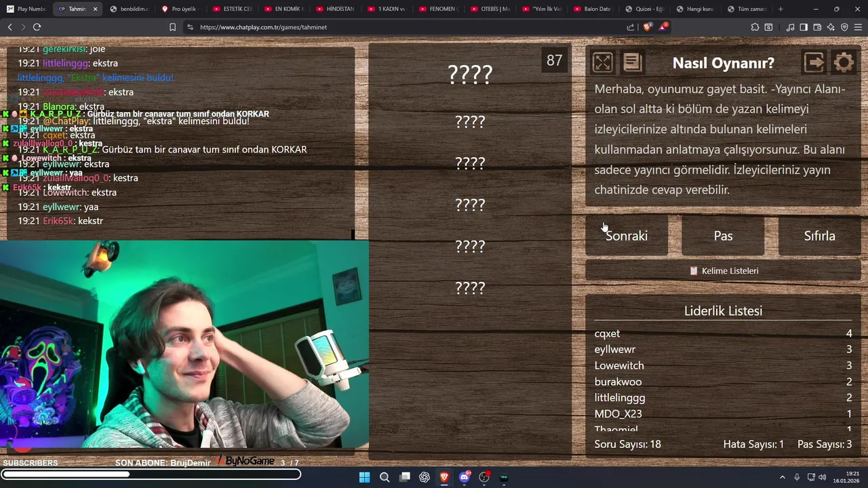868x488 pixels.
Task: Click the Sonraki button
Action: 627,236
